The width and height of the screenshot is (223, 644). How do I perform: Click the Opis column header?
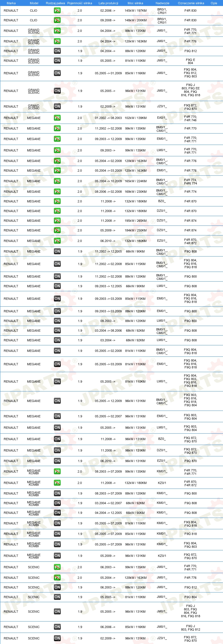[x=214, y=3]
